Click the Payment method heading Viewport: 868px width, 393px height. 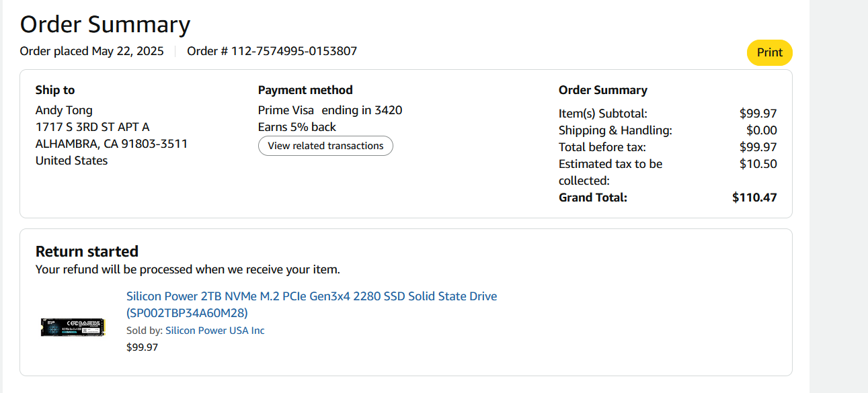click(x=305, y=90)
